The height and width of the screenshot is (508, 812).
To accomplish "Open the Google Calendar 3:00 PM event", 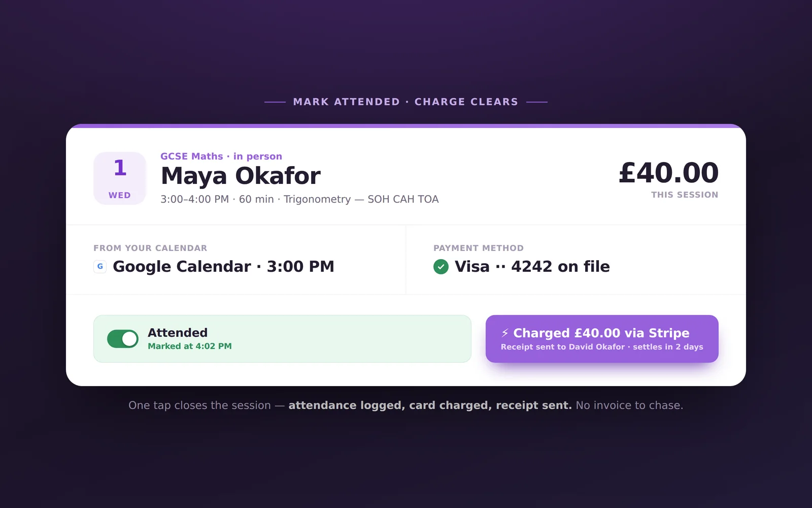I will pyautogui.click(x=223, y=267).
